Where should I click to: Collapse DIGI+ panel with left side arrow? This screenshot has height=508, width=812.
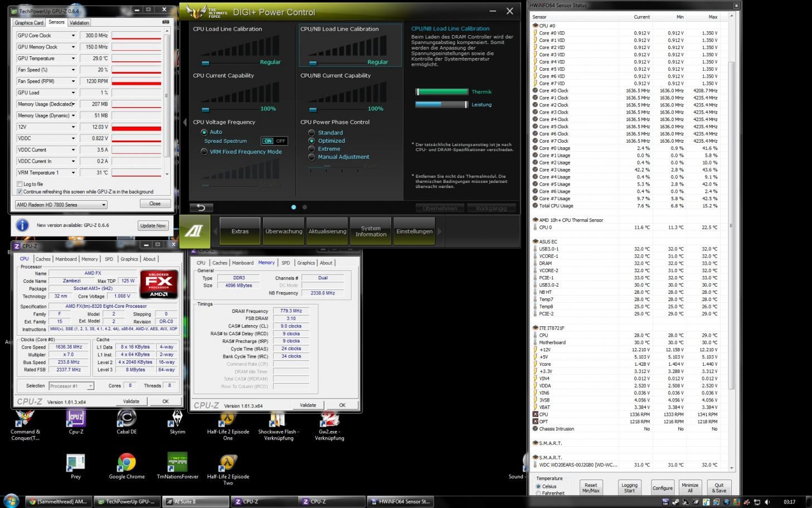185,122
